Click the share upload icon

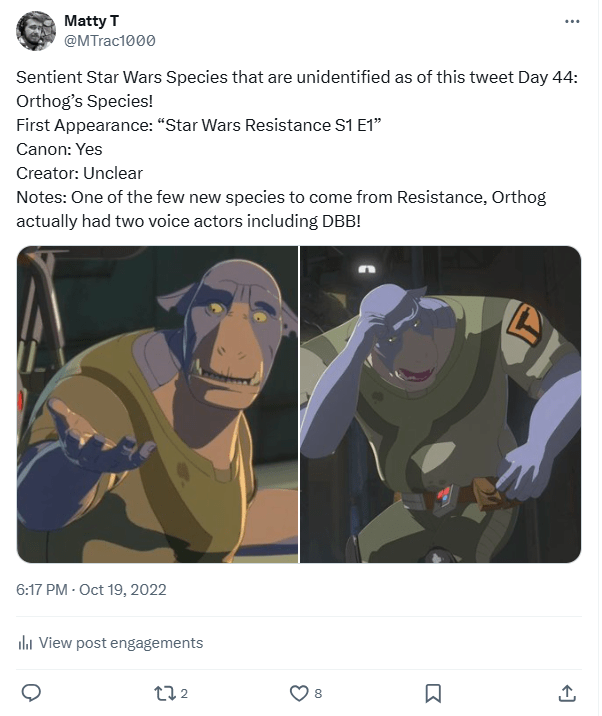[x=566, y=692]
